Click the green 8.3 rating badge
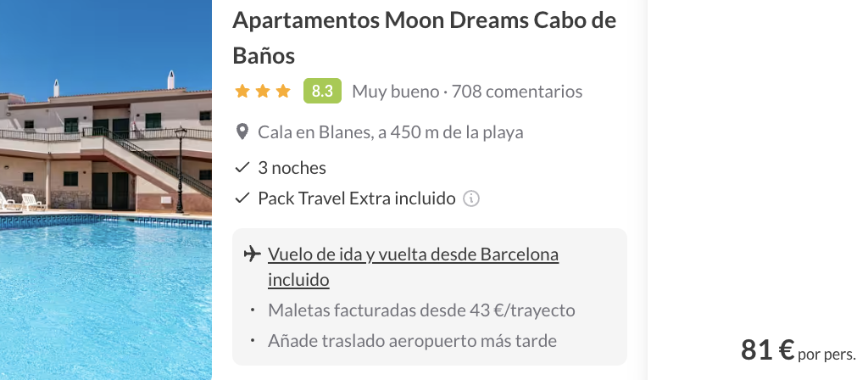Image resolution: width=868 pixels, height=380 pixels. (322, 91)
